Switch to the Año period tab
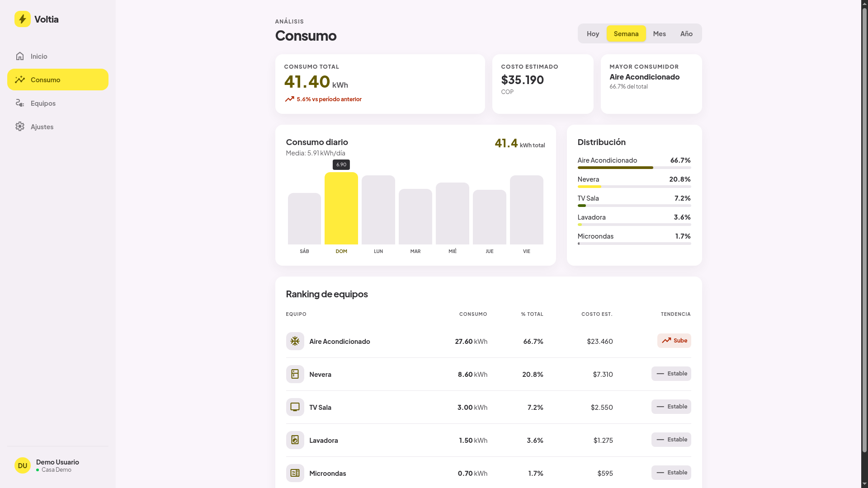 tap(686, 33)
